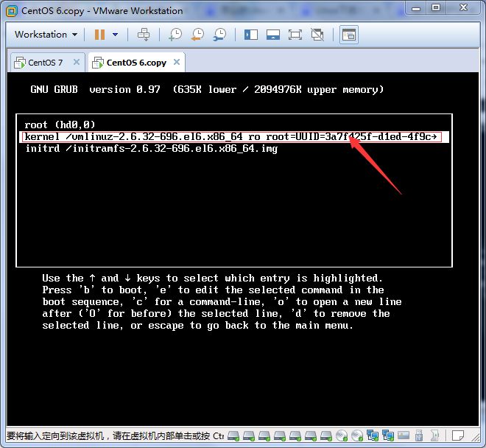
Task: Revert the VM to its previous snapshot
Action: pos(198,35)
